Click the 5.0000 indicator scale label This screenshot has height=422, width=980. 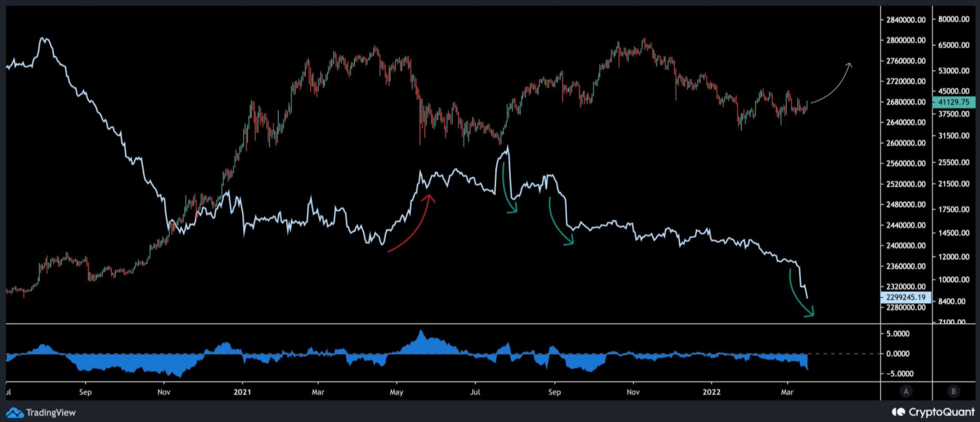(x=898, y=334)
